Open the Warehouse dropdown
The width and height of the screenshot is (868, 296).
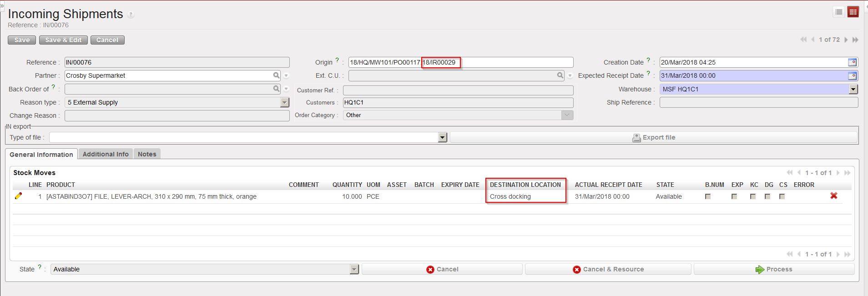[853, 90]
